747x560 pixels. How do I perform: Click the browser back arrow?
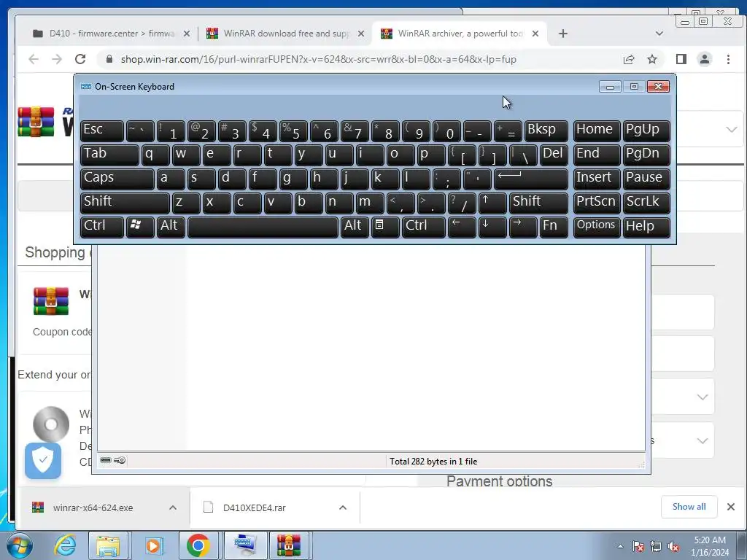pyautogui.click(x=34, y=59)
